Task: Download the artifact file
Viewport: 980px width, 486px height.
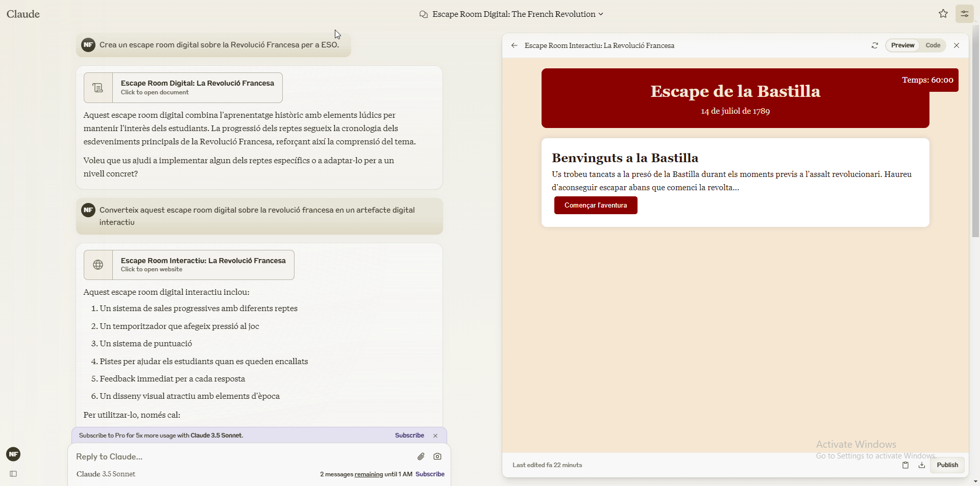Action: click(921, 465)
